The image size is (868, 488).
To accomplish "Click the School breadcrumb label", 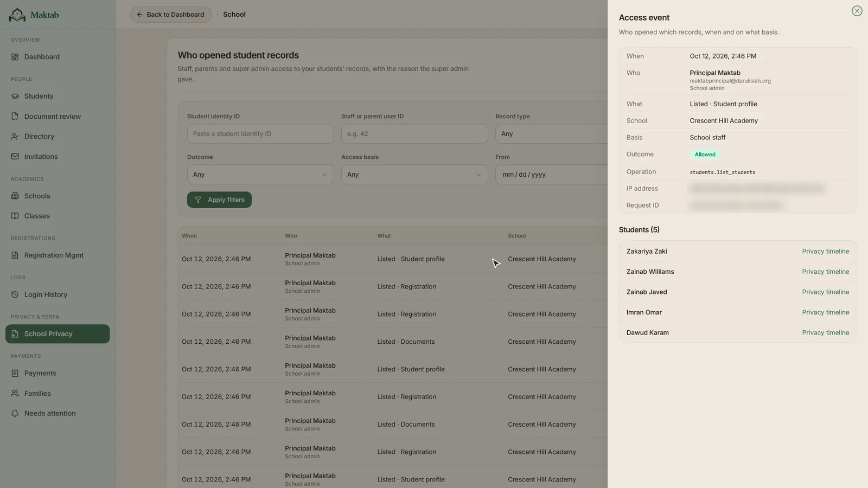I will (x=234, y=15).
